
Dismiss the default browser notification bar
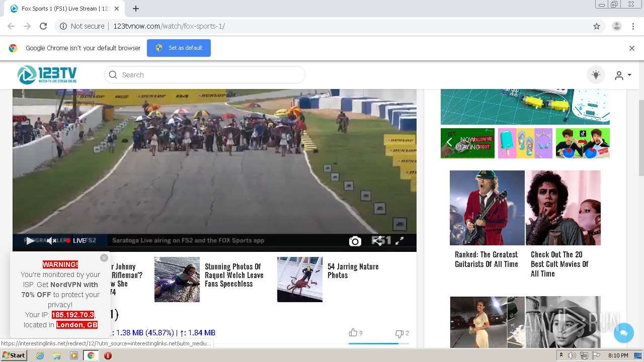point(632,48)
